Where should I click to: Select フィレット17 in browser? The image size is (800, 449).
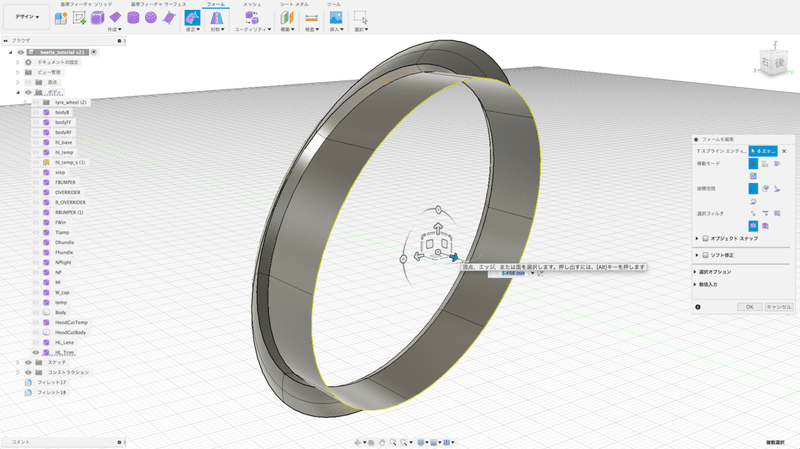tap(52, 383)
